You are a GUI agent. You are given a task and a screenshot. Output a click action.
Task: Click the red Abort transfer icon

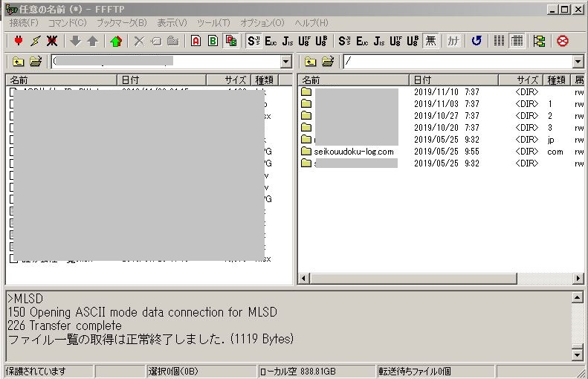(563, 41)
